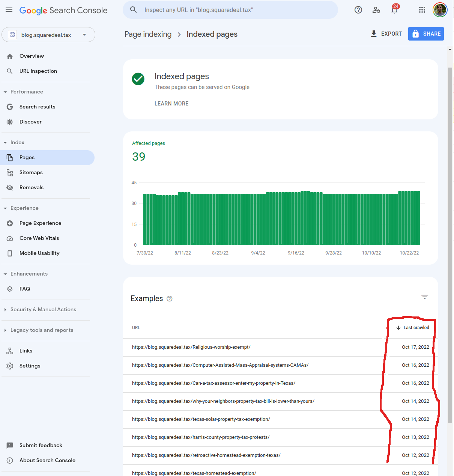Click the Pages document icon
The height and width of the screenshot is (476, 454).
(x=10, y=158)
